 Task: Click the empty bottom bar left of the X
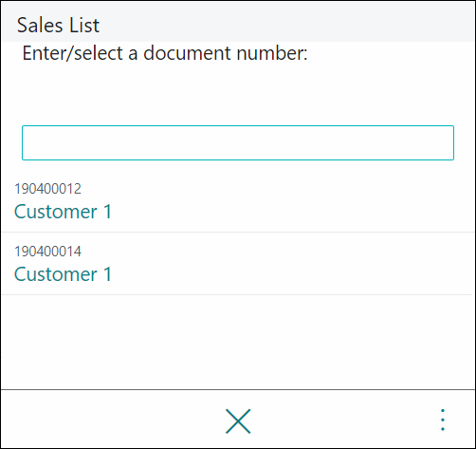(112, 420)
